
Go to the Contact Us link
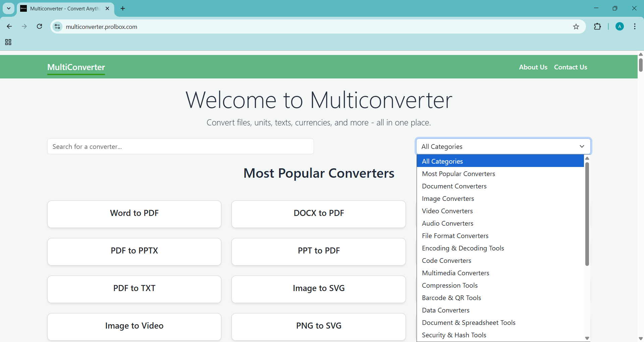pyautogui.click(x=571, y=67)
